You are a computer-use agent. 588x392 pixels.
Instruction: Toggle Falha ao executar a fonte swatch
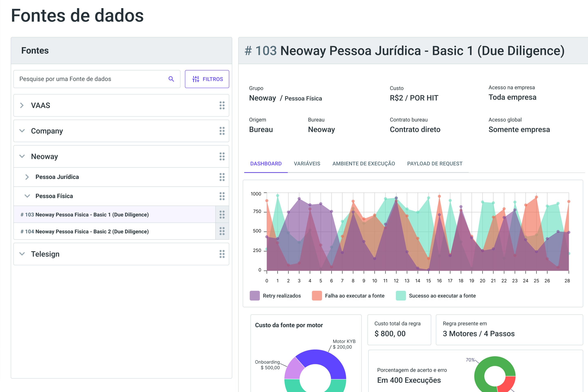[317, 296]
